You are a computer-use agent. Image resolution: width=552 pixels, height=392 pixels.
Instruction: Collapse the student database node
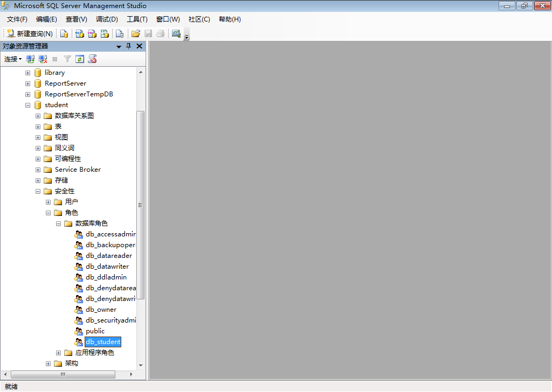click(28, 105)
